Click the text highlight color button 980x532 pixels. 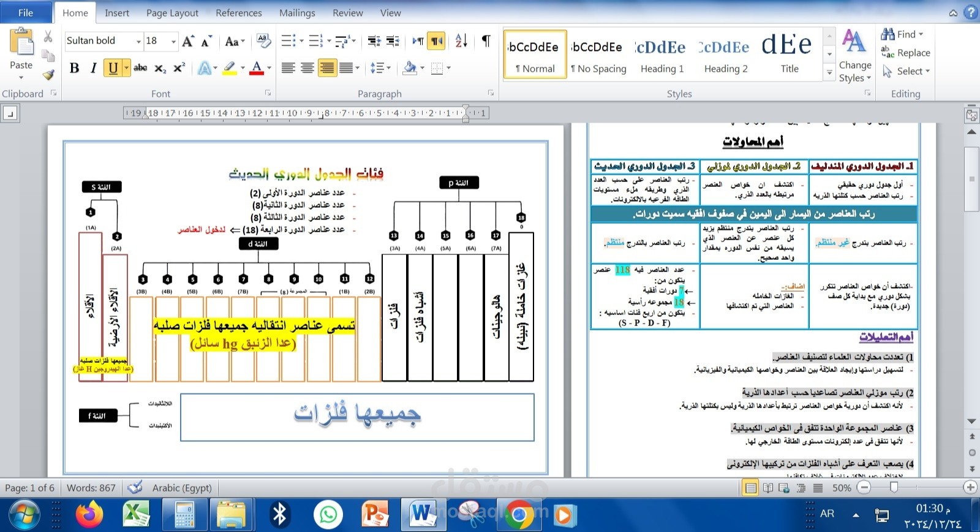click(229, 68)
